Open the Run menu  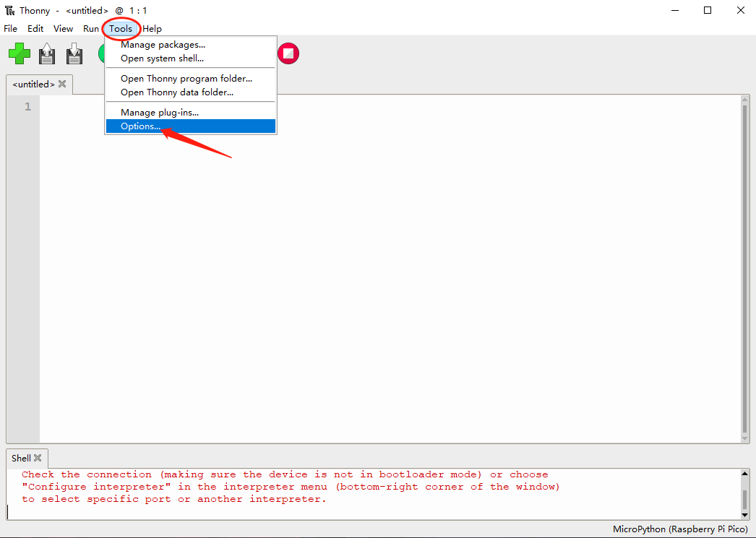[90, 28]
